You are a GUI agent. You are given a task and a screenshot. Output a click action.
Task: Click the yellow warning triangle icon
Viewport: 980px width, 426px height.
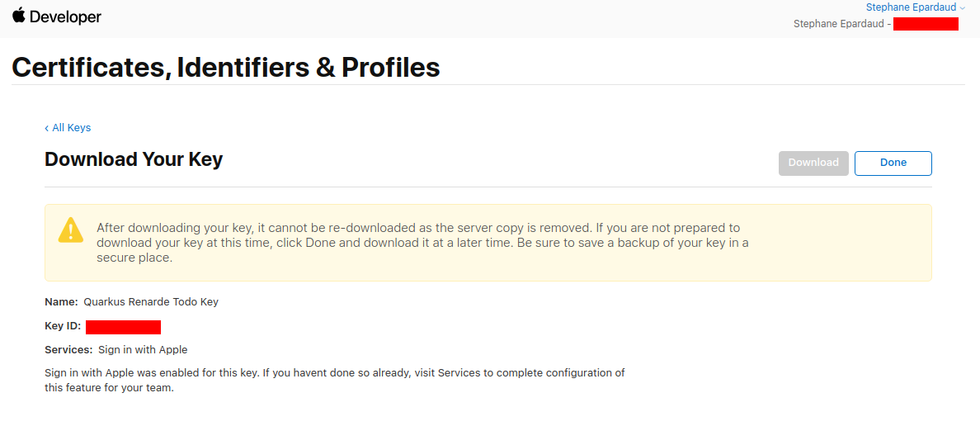(x=71, y=230)
